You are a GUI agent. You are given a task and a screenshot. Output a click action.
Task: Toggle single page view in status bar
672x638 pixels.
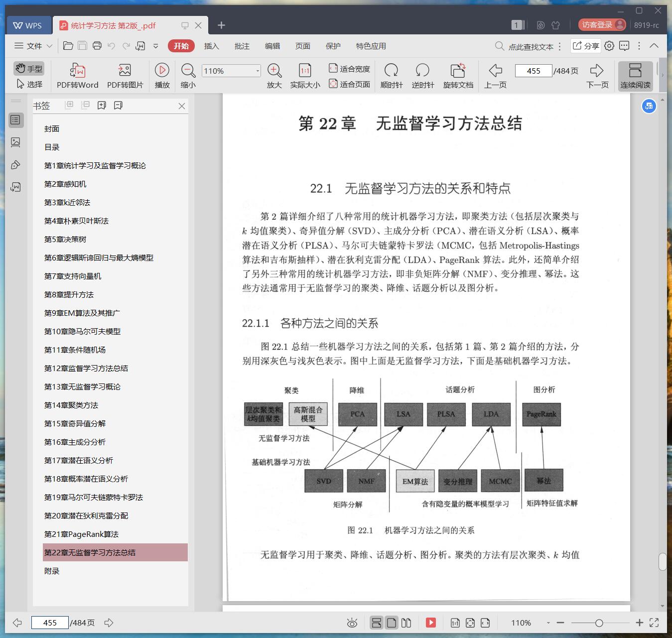coord(392,623)
